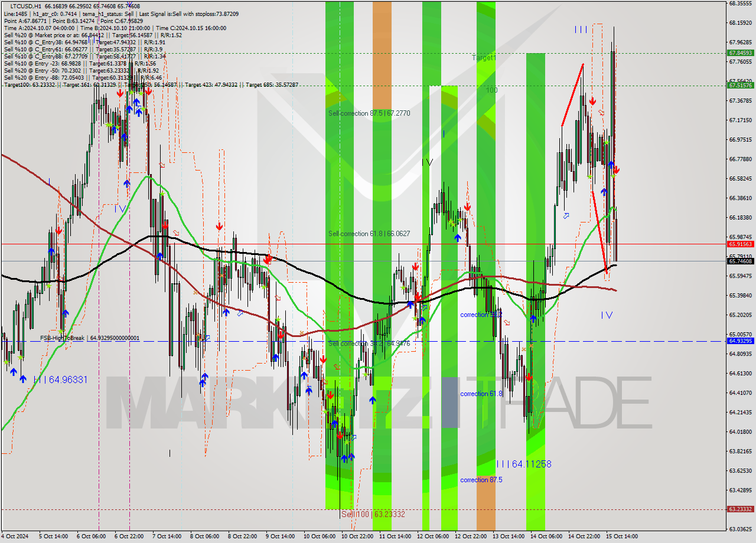
Task: Click the 'Sell 100 | 63.23332' label
Action: coord(373,514)
